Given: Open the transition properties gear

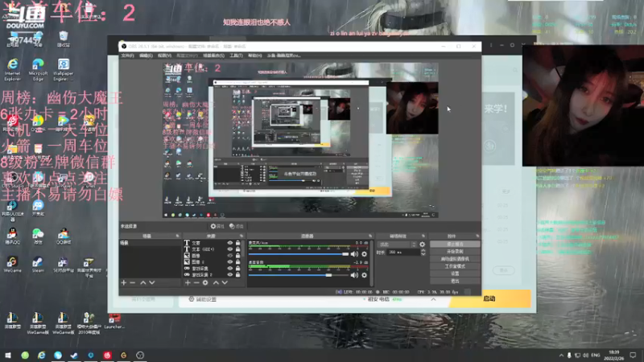Looking at the screenshot, I should 422,245.
